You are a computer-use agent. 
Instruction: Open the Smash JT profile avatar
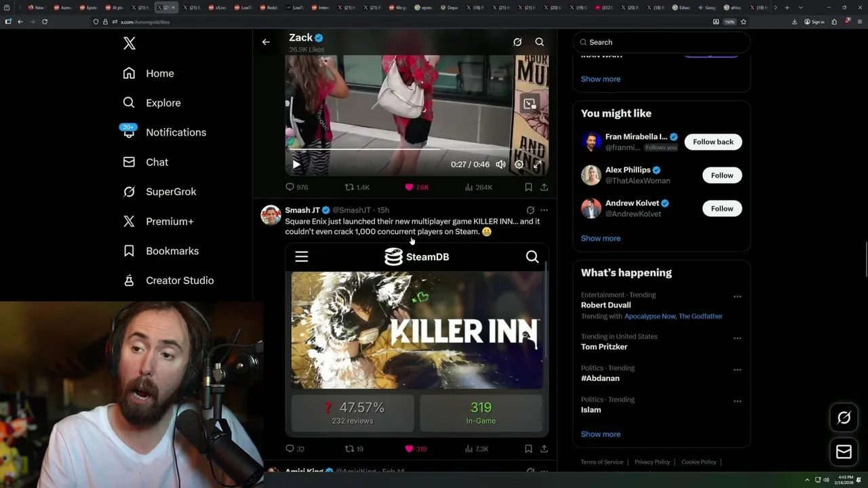(x=271, y=215)
